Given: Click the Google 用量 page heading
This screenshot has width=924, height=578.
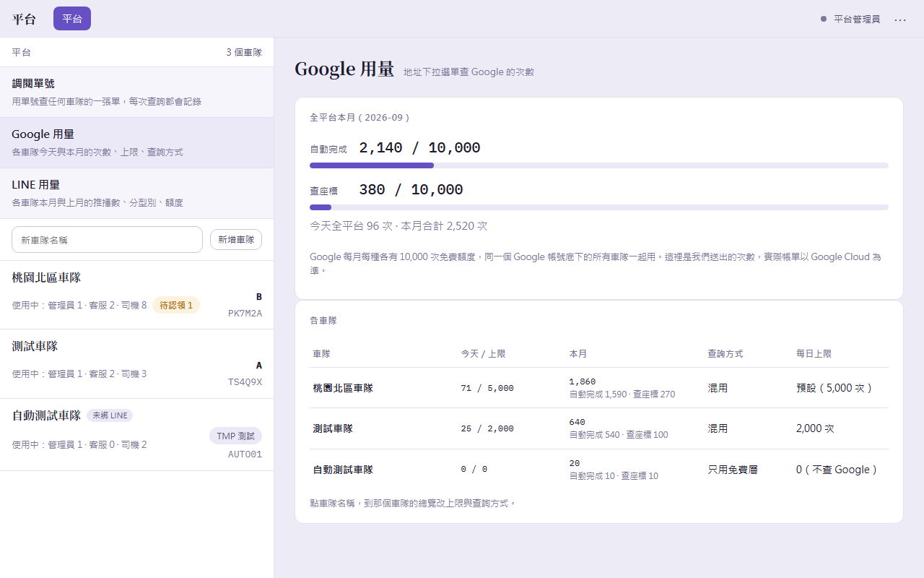Looking at the screenshot, I should click(x=344, y=69).
